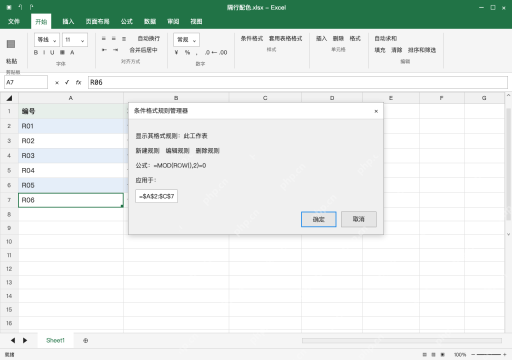The height and width of the screenshot is (360, 512).
Task: Click the applies-to range field =$A$2:$C$7
Action: click(x=156, y=196)
